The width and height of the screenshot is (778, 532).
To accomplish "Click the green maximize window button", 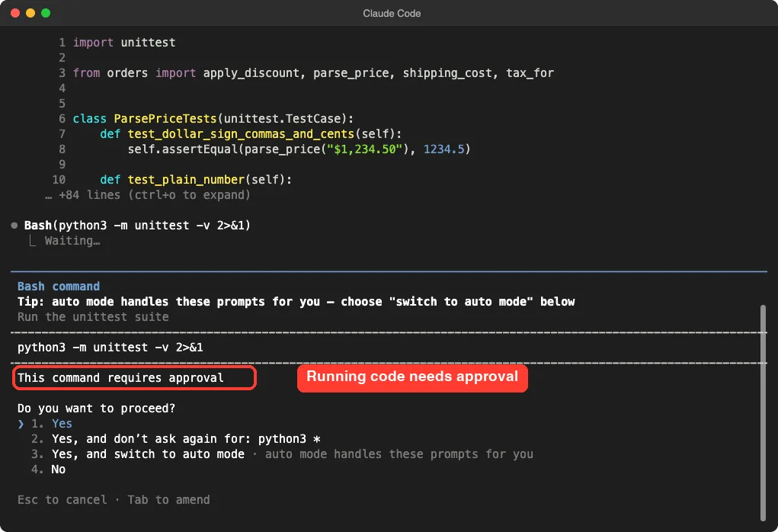I will tap(46, 13).
